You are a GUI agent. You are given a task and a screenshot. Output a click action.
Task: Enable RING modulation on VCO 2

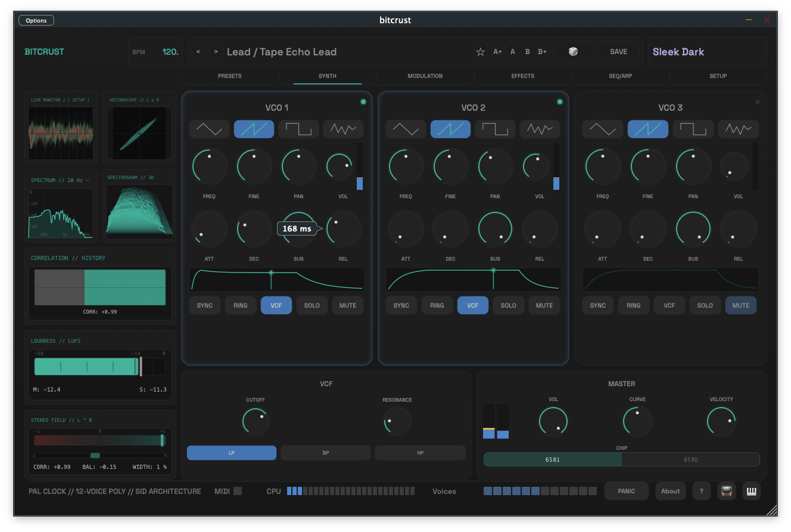[437, 305]
